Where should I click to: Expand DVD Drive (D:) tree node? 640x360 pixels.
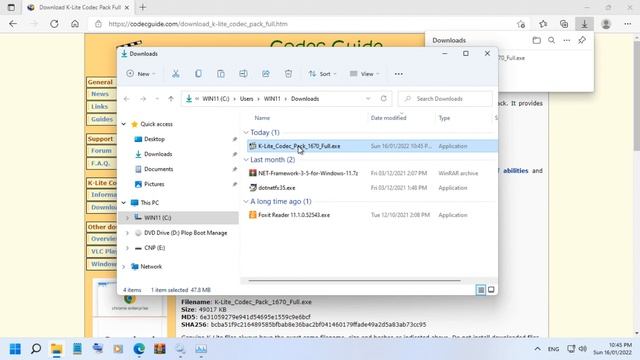(127, 233)
